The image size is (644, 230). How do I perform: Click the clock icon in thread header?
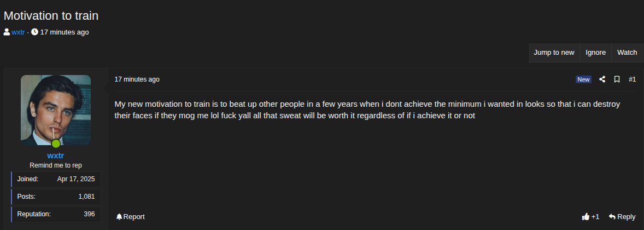(x=34, y=32)
